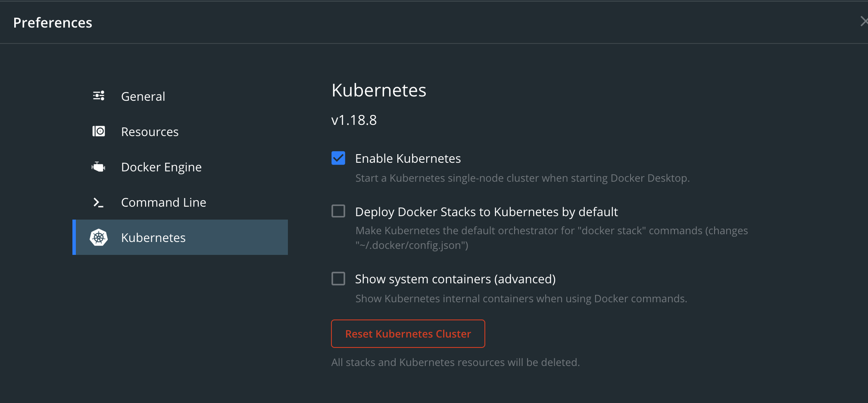Close the Preferences window

point(863,22)
